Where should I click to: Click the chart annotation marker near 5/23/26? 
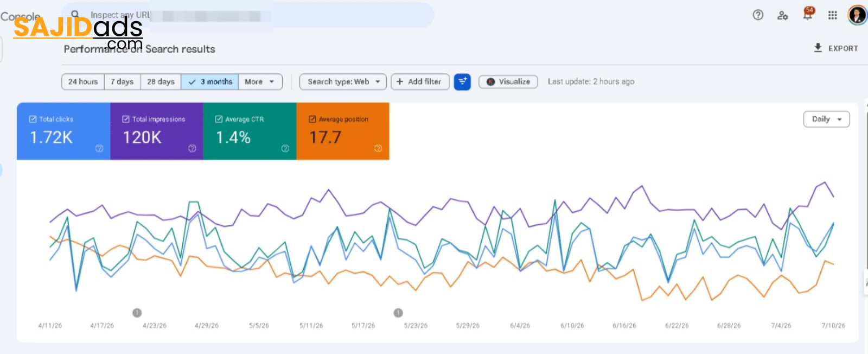tap(398, 313)
